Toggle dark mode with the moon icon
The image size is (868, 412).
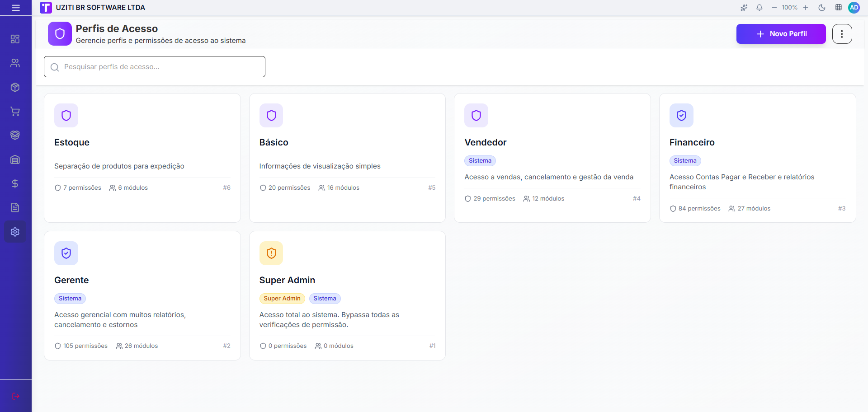(822, 8)
